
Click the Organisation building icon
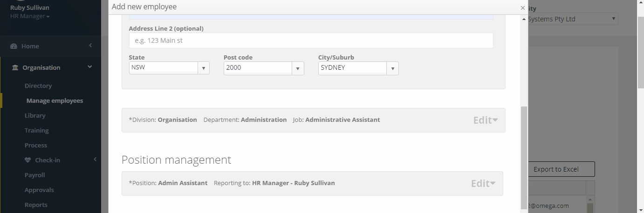tap(15, 67)
